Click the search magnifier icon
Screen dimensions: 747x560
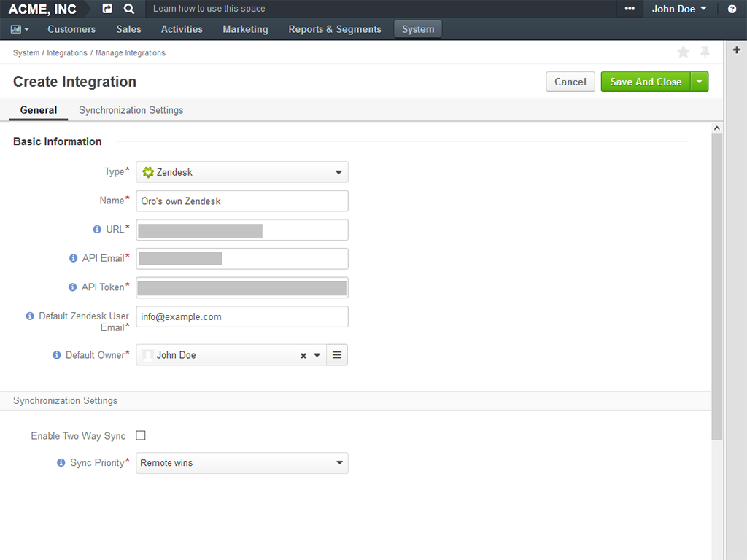pyautogui.click(x=129, y=9)
